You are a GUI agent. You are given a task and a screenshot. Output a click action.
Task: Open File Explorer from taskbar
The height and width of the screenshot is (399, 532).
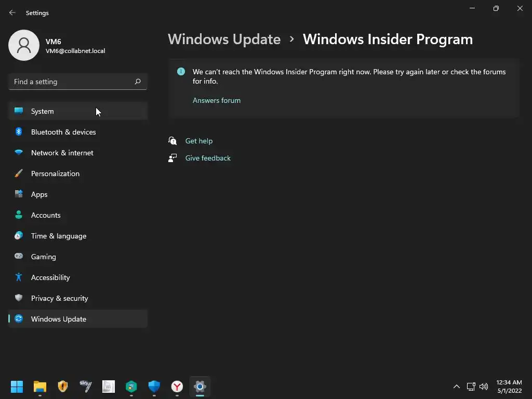(39, 387)
